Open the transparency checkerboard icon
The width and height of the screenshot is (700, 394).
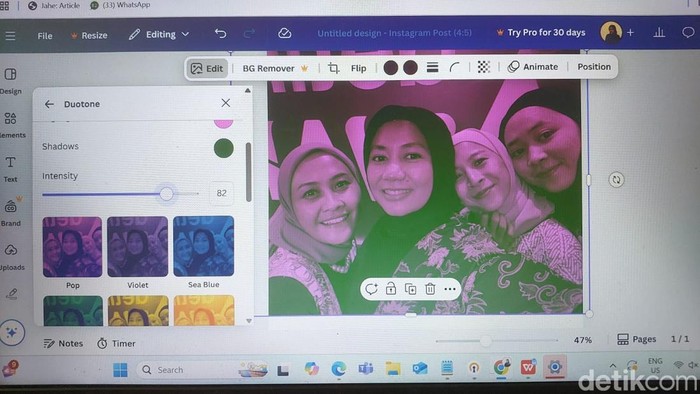tap(483, 67)
